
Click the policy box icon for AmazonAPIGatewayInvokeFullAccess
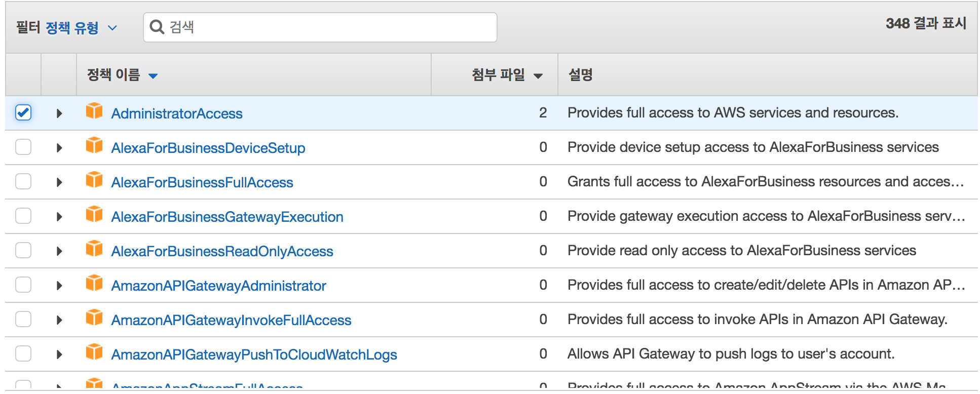tap(94, 317)
